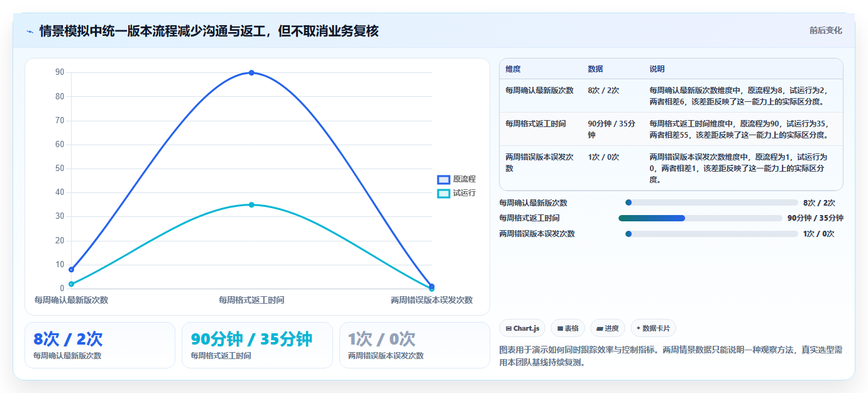Click description text for 每周格式返工时间 row
The height and width of the screenshot is (393, 868).
(x=739, y=130)
